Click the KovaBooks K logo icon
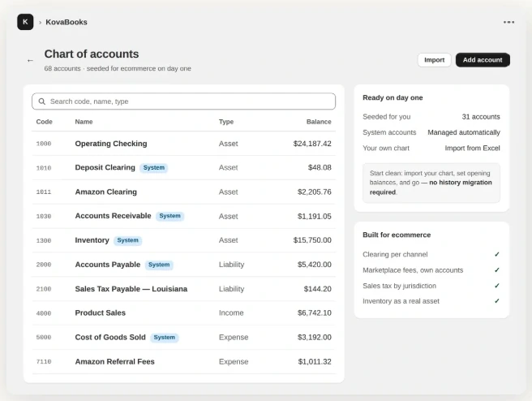 point(25,22)
